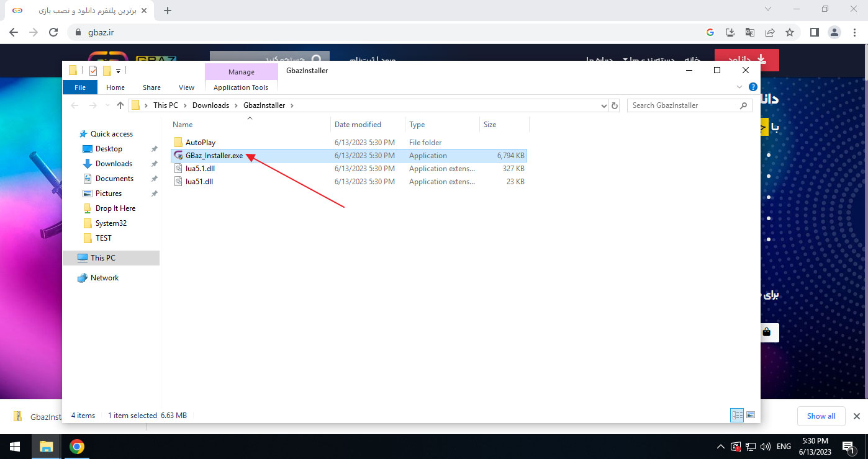Screen dimensions: 868x459
Task: Switch to the View ribbon tab
Action: (186, 87)
